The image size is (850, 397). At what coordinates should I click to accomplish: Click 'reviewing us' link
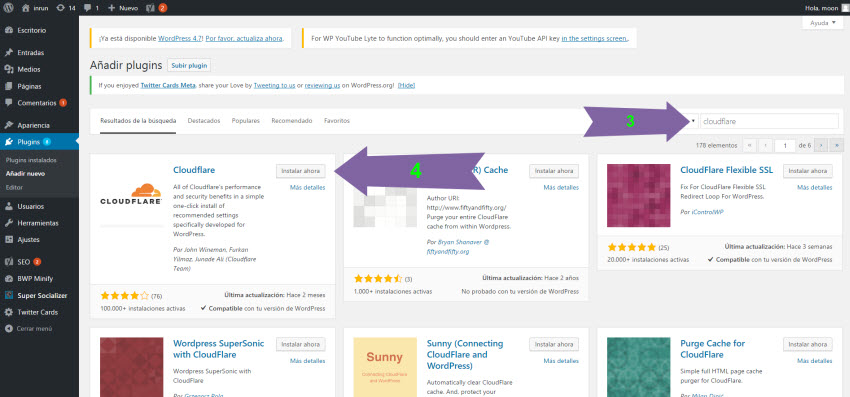coord(323,86)
